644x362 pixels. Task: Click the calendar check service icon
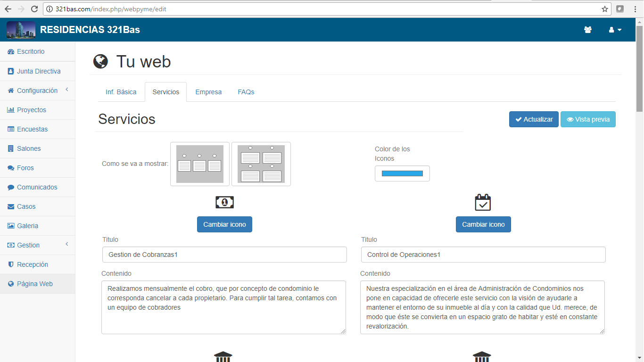[483, 202]
